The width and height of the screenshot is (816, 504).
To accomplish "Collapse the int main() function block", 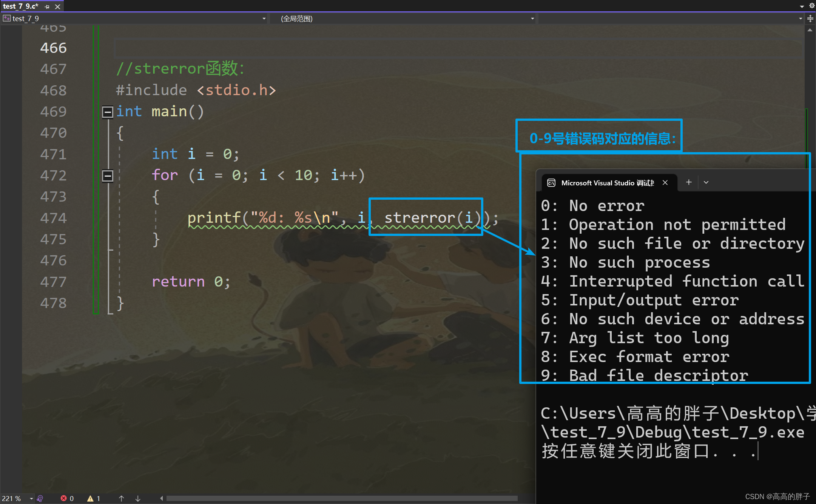I will (x=108, y=112).
